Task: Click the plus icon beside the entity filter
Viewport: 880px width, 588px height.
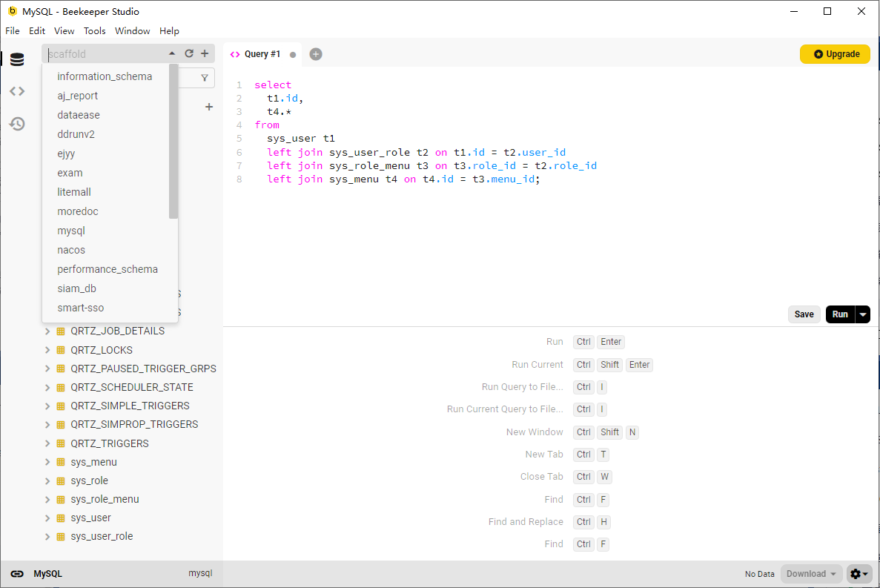Action: tap(209, 107)
